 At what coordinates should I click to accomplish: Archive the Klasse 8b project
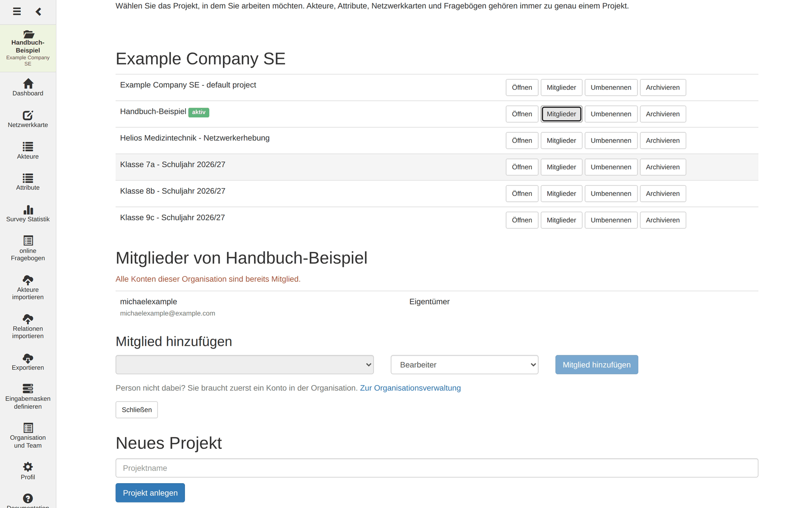(663, 194)
